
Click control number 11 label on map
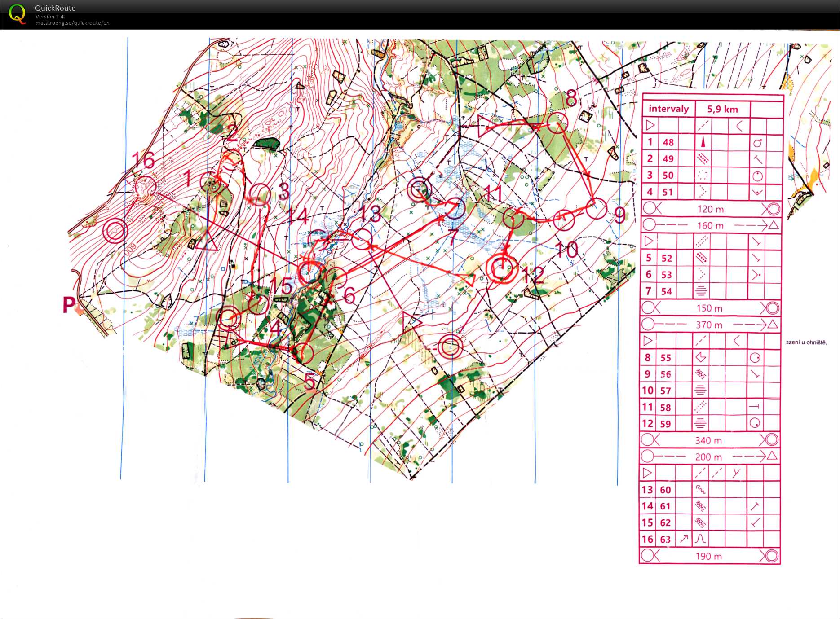coord(493,194)
